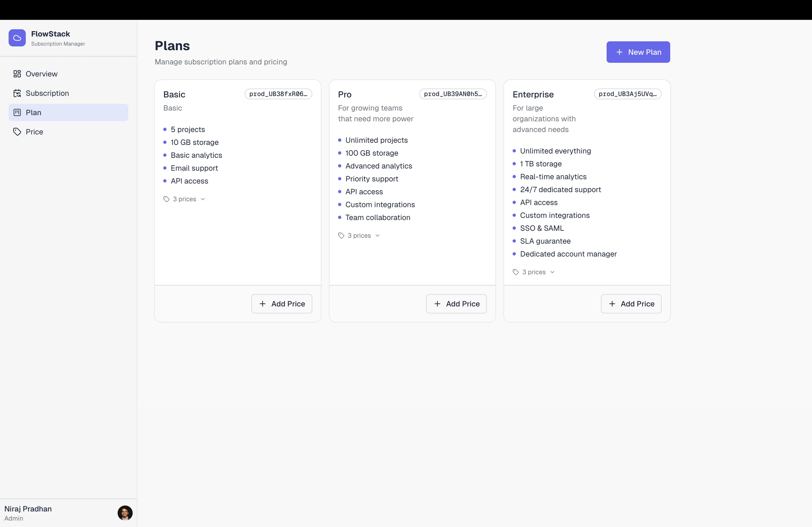This screenshot has width=812, height=527.
Task: Select the Overview grid icon in sidebar
Action: [x=17, y=74]
